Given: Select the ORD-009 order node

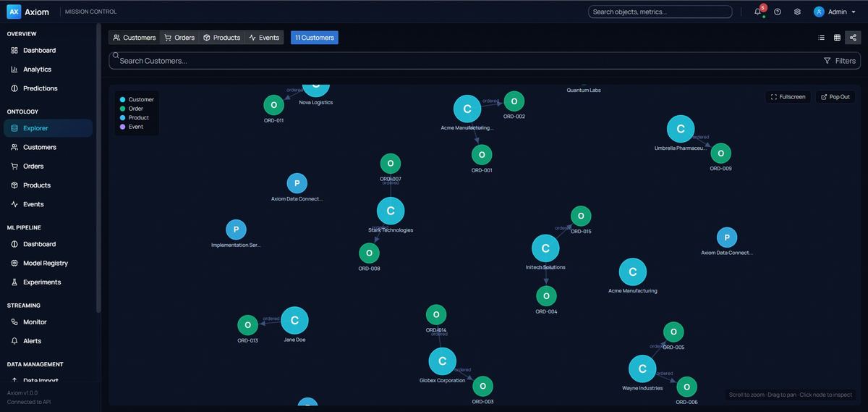Looking at the screenshot, I should 720,154.
